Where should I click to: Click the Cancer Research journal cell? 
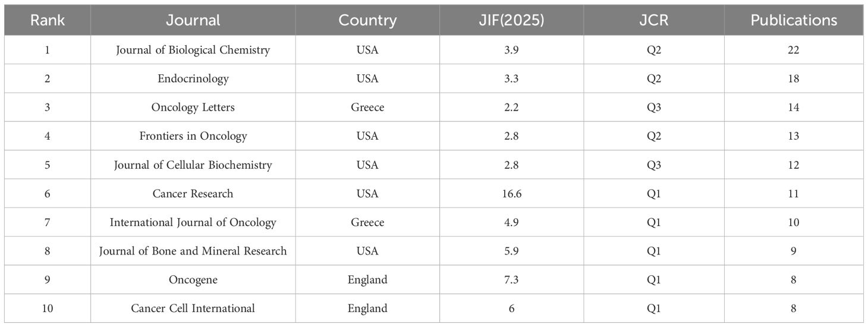[193, 194]
